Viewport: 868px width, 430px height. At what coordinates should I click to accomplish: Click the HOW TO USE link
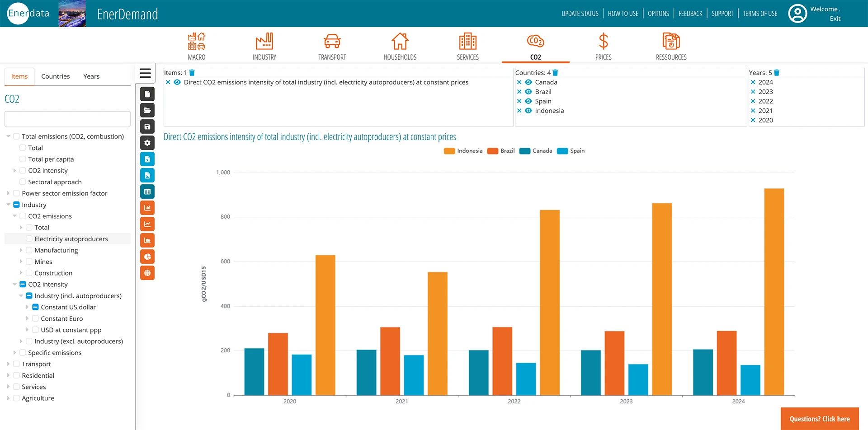coord(623,14)
